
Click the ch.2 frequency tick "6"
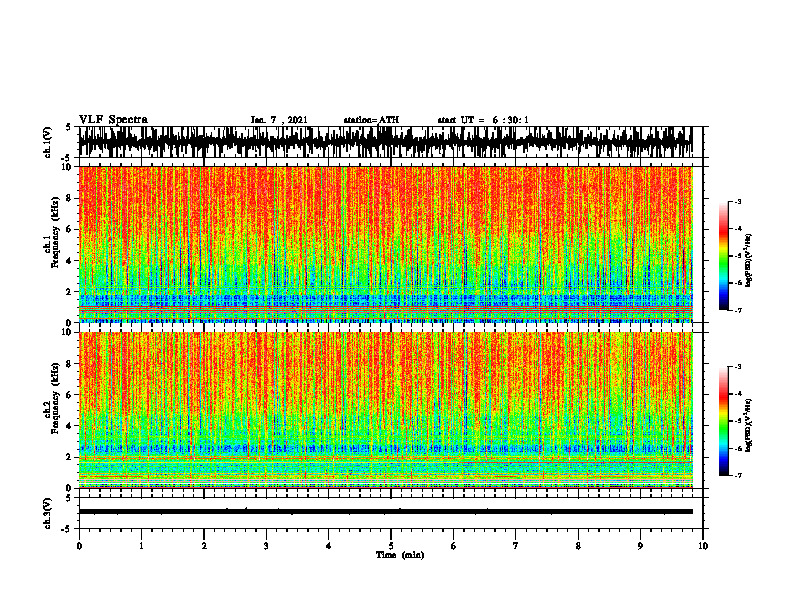tap(69, 395)
